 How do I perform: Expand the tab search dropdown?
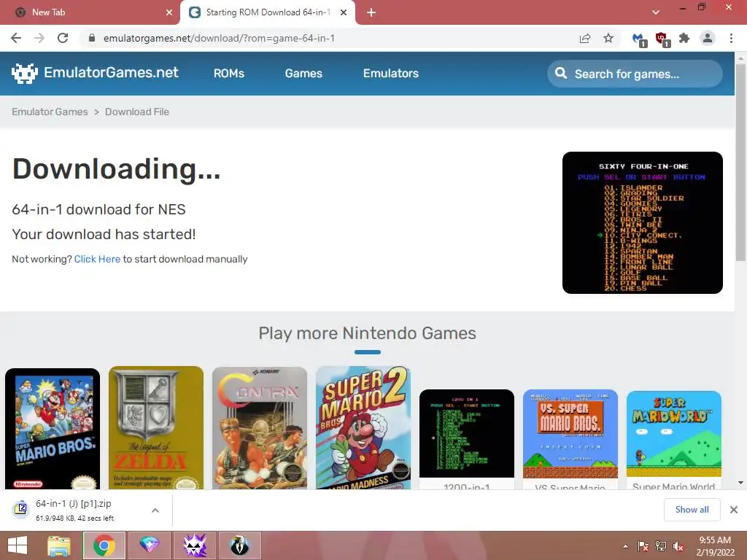point(656,12)
